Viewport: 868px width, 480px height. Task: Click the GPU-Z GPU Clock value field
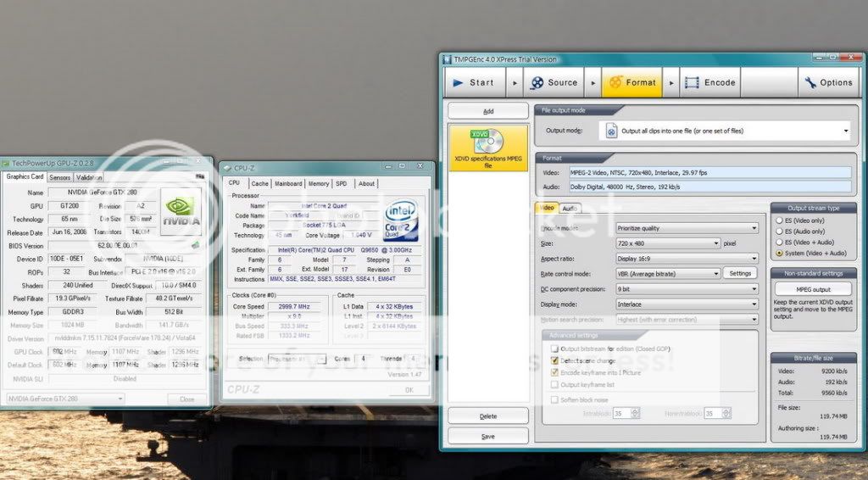(64, 352)
